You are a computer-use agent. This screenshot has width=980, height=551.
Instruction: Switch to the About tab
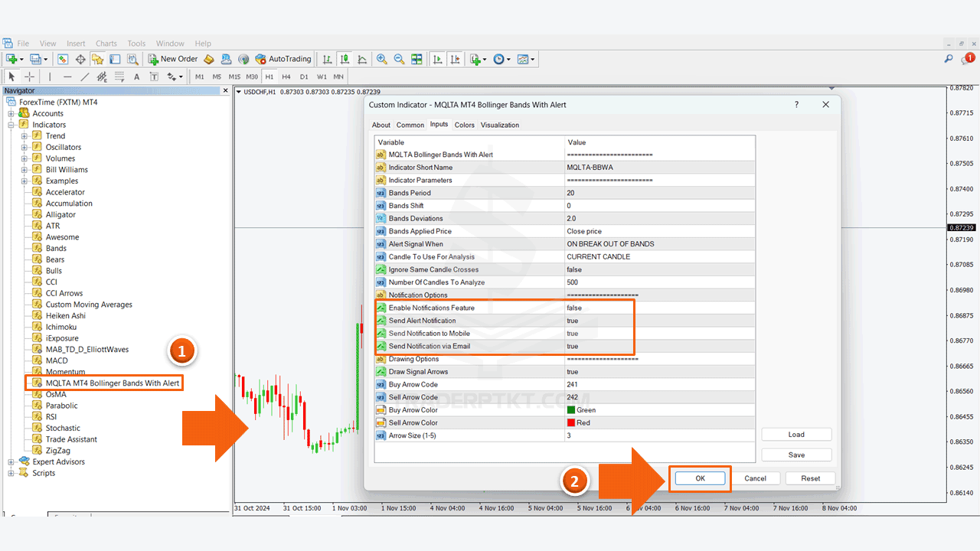pos(381,125)
